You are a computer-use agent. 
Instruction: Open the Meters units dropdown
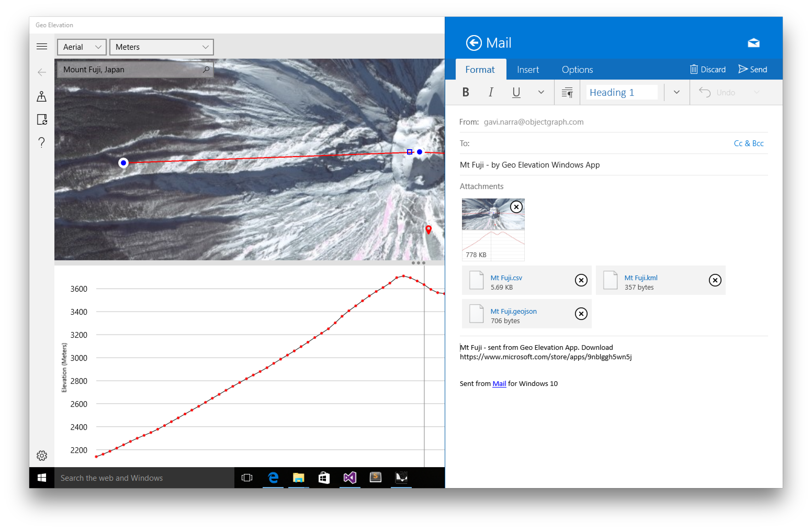click(x=161, y=47)
